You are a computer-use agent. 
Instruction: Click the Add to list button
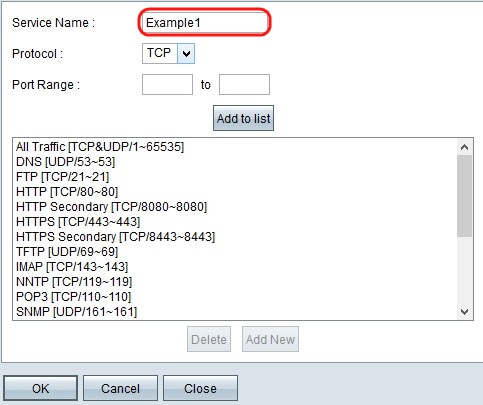243,118
